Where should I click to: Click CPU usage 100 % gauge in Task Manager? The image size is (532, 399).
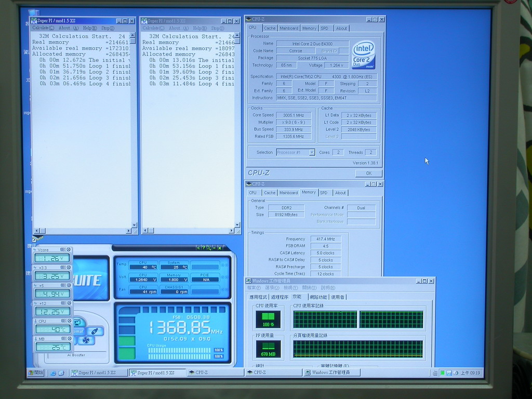pos(268,320)
